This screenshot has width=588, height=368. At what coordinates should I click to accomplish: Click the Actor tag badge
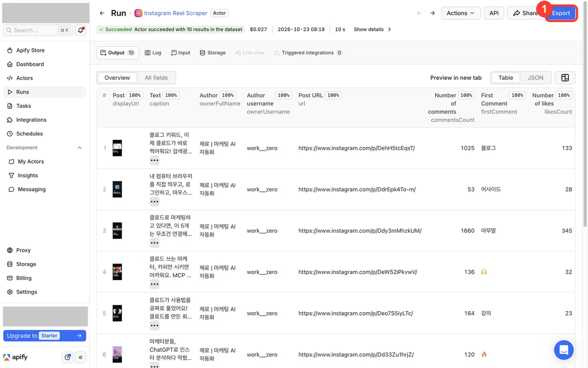[x=220, y=13]
